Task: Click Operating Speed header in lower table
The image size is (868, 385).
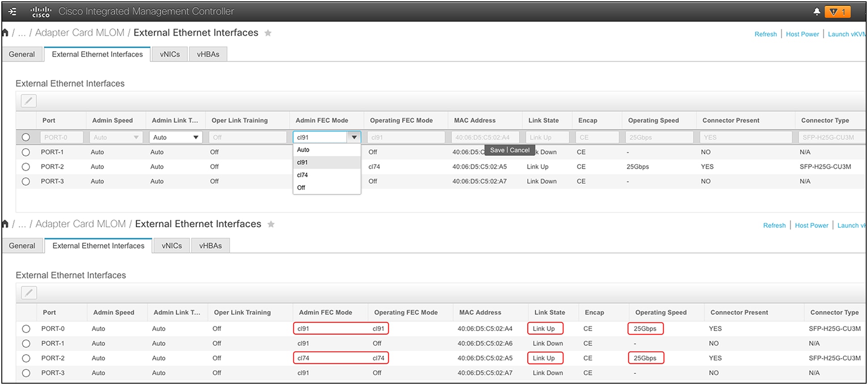Action: [x=661, y=313]
